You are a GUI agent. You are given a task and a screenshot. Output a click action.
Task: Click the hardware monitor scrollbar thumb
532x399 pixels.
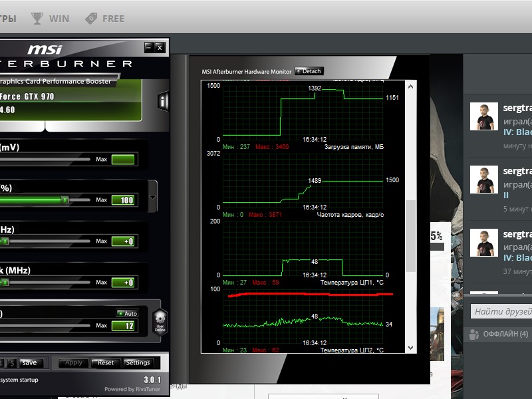(x=410, y=236)
